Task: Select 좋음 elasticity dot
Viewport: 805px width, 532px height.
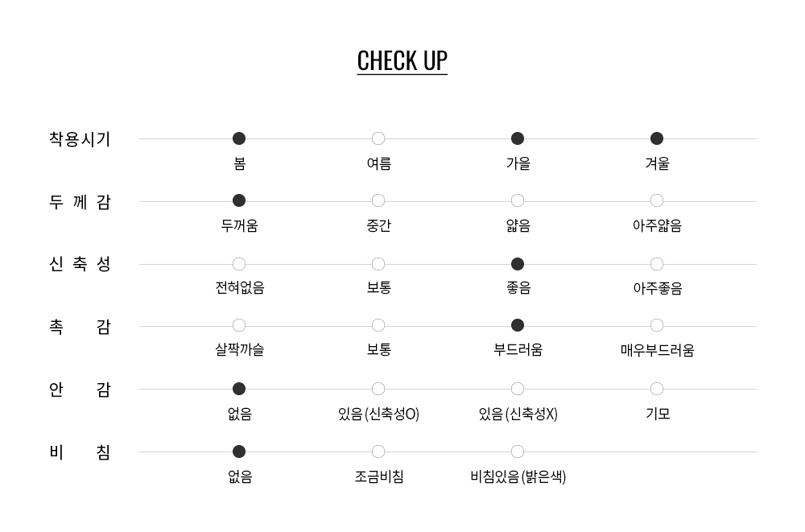Action: point(518,264)
